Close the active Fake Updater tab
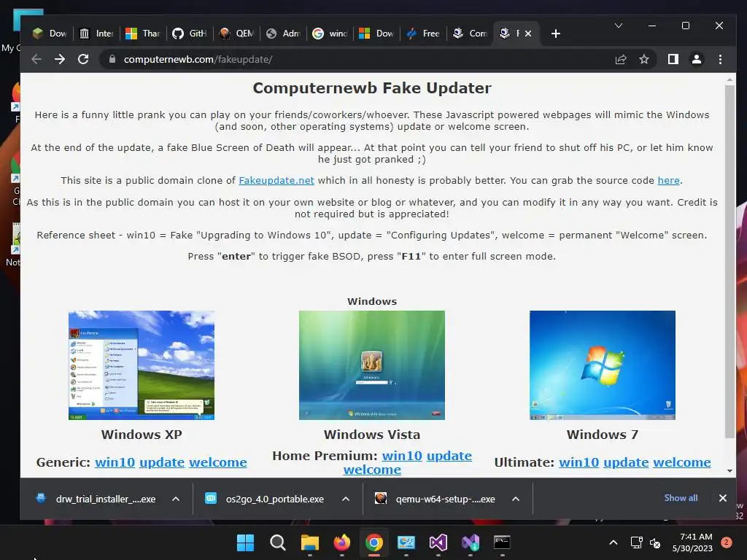Screen dimensions: 747x560 pos(528,34)
